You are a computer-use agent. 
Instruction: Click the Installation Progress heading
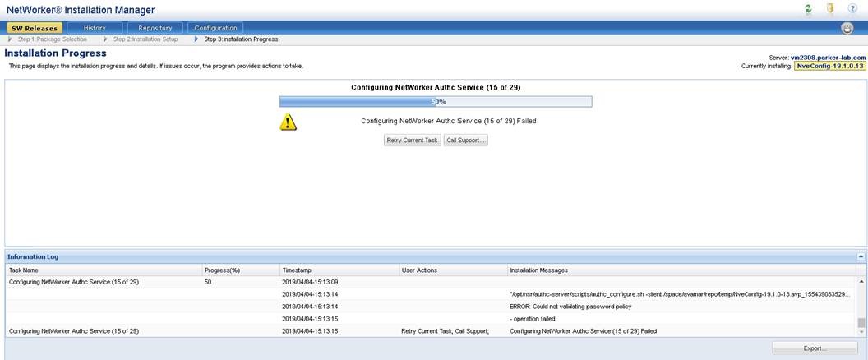tap(55, 53)
